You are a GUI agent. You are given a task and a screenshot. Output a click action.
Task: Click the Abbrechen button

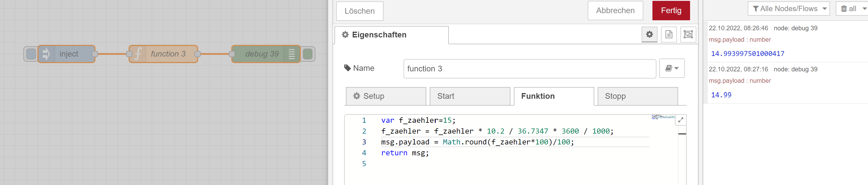pos(615,11)
